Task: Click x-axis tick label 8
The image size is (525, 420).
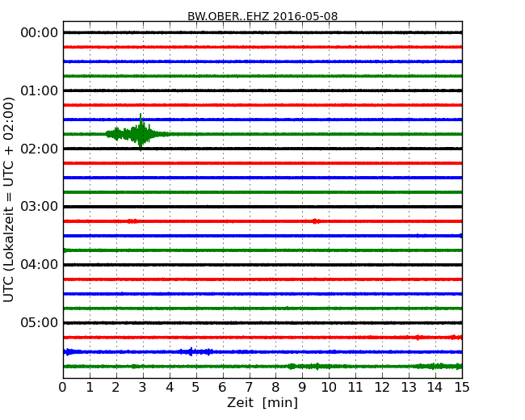Action: pyautogui.click(x=275, y=388)
